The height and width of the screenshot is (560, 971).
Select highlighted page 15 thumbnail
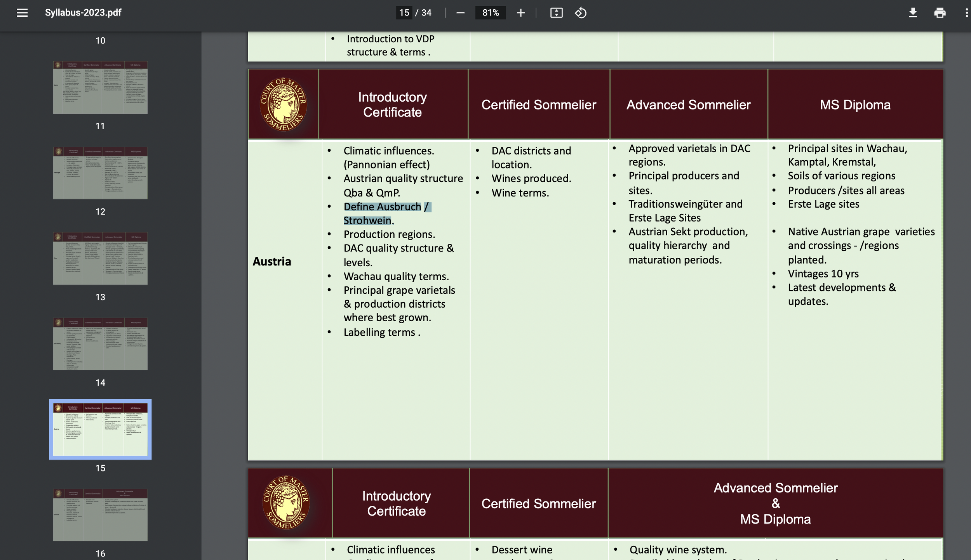coord(100,429)
